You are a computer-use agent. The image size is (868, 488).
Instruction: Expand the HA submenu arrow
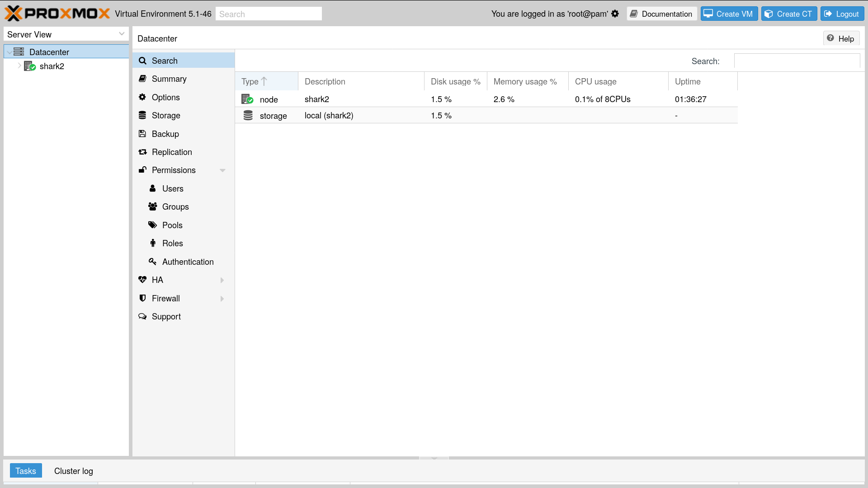click(222, 280)
